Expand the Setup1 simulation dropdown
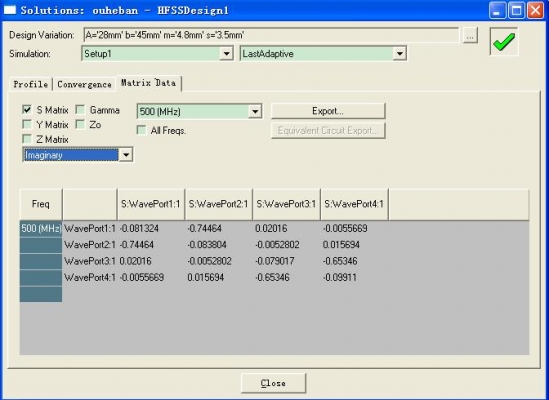The image size is (549, 400). click(227, 54)
